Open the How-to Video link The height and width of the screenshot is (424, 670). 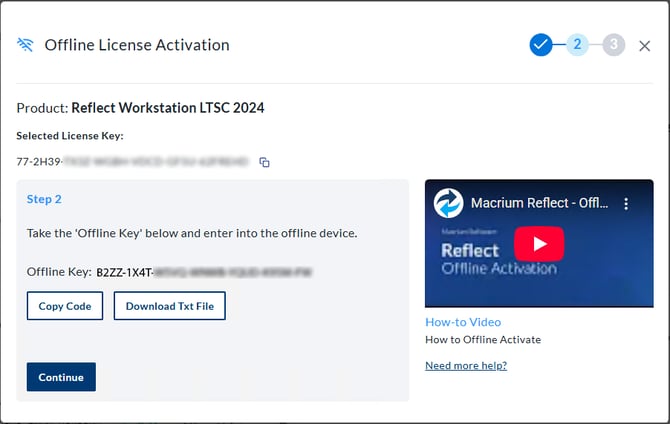463,322
